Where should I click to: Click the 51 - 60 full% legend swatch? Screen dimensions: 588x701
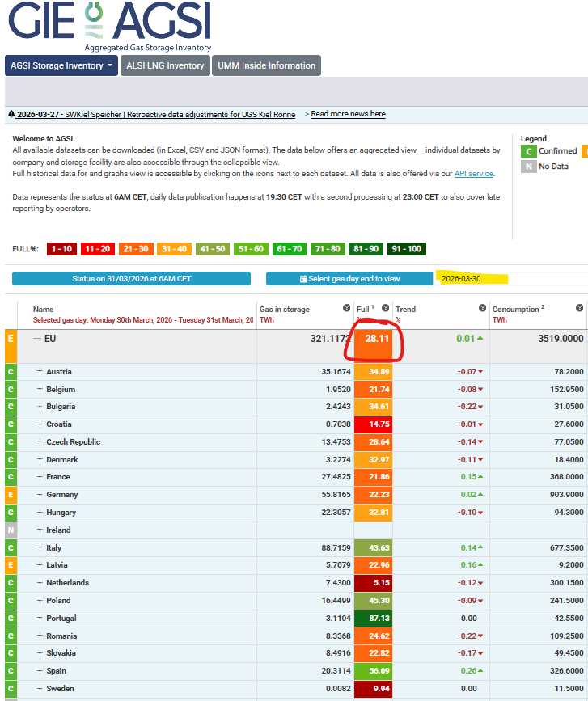click(251, 249)
